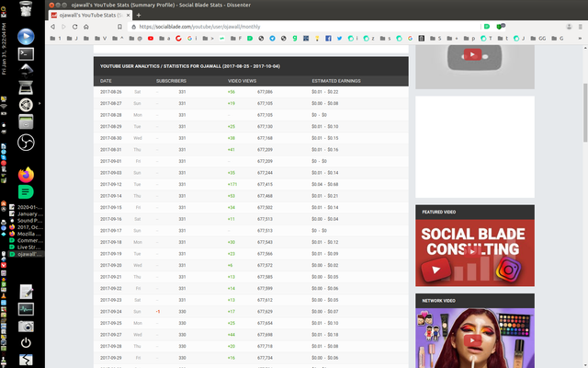This screenshot has width=588, height=368.
Task: Launch the blue media player from the dock
Action: coord(26,37)
